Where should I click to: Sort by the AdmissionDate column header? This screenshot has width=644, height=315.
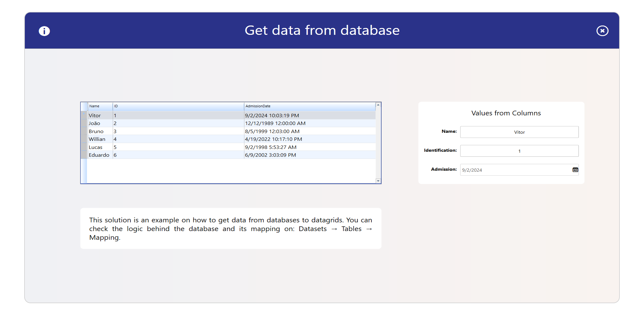(309, 106)
